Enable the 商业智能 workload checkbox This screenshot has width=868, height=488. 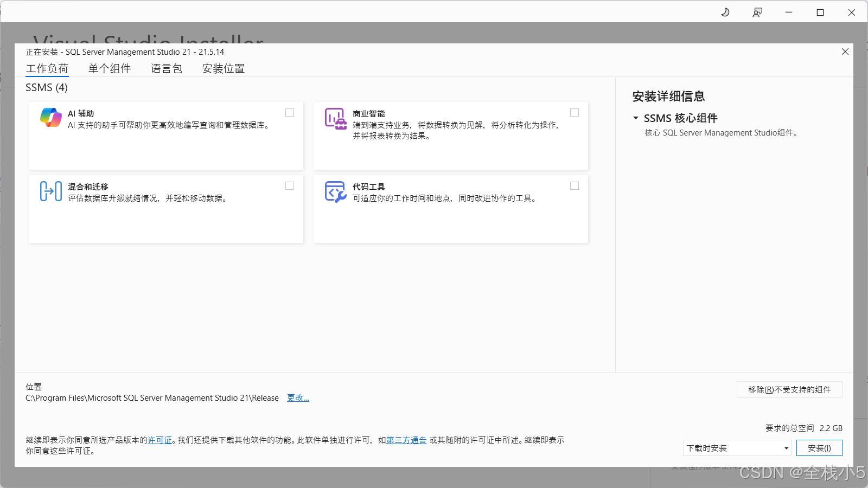(x=575, y=113)
